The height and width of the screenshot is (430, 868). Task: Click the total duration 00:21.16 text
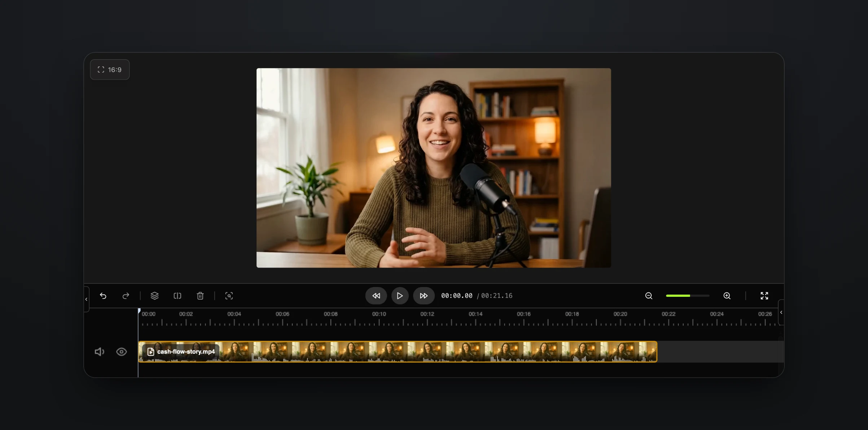497,296
